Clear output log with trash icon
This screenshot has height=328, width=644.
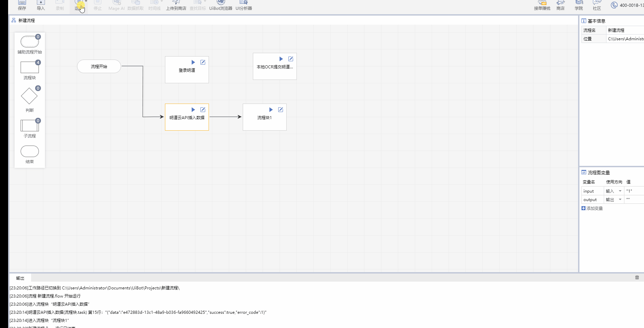(637, 278)
